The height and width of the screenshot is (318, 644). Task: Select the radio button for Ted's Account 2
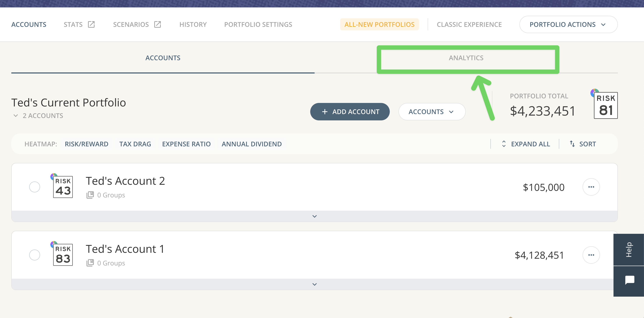coord(35,187)
